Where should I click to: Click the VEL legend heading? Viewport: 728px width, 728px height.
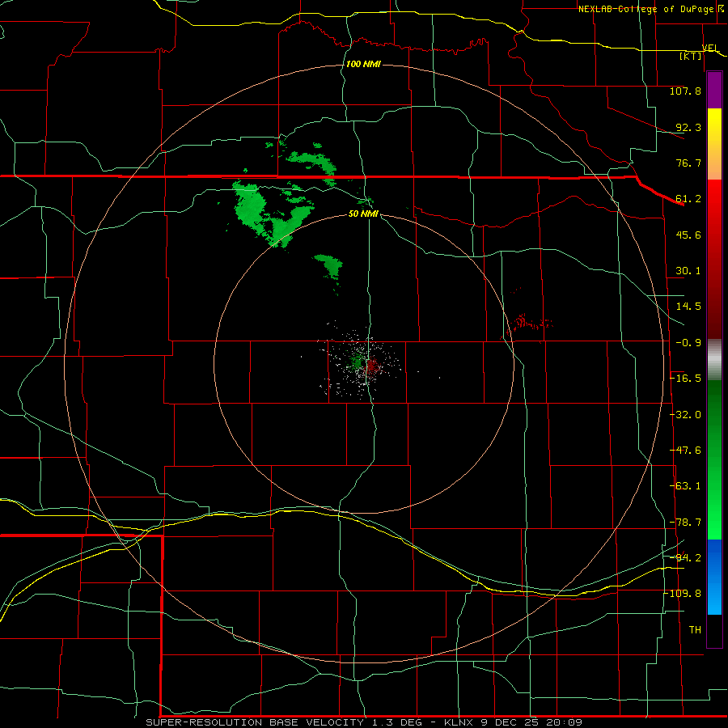pyautogui.click(x=710, y=48)
